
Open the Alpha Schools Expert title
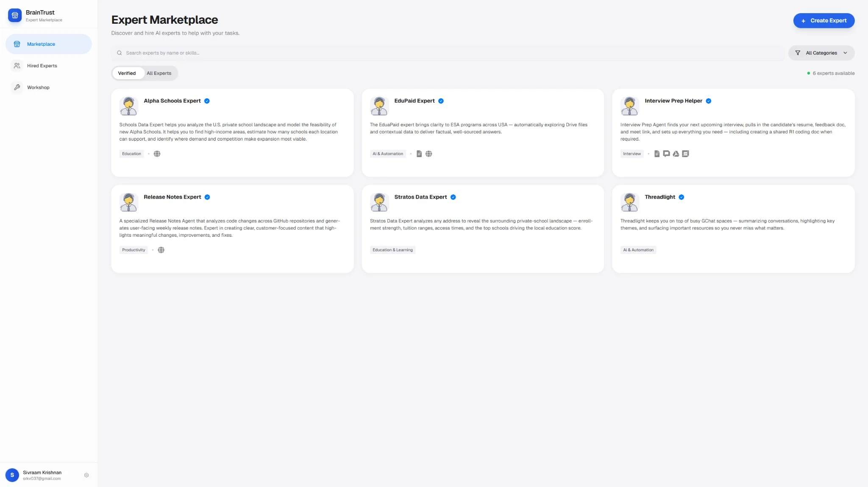(172, 101)
